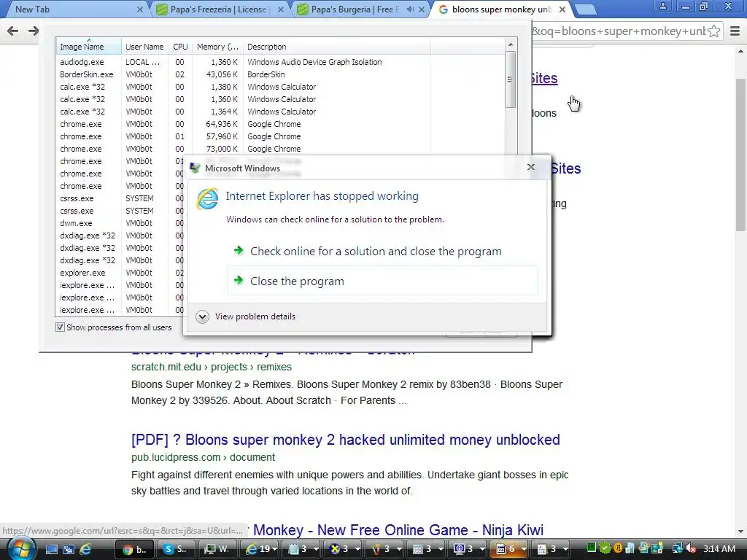Select the audiodg.exe process row
747x560 pixels.
pyautogui.click(x=280, y=62)
